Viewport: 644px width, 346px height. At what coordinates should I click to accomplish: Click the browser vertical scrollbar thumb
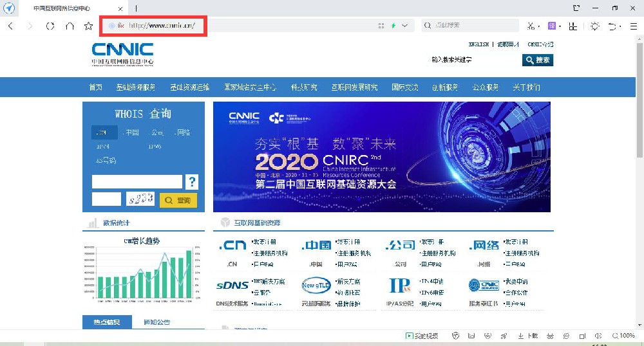639,103
